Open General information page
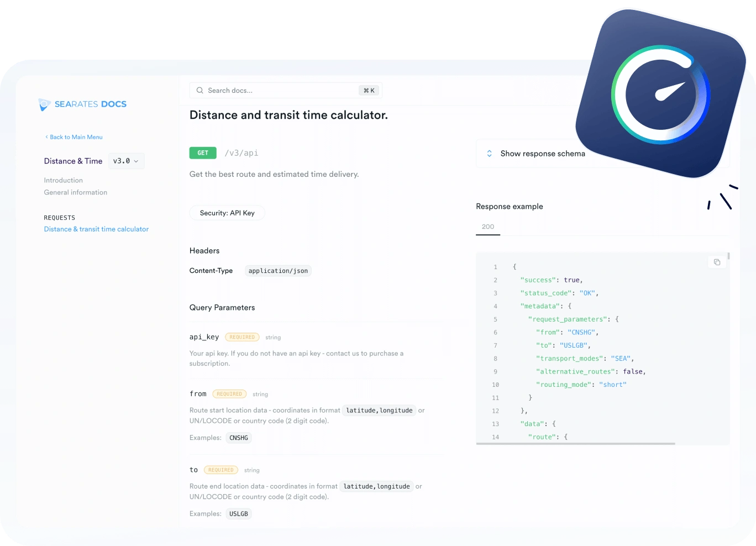The width and height of the screenshot is (756, 546). tap(76, 192)
